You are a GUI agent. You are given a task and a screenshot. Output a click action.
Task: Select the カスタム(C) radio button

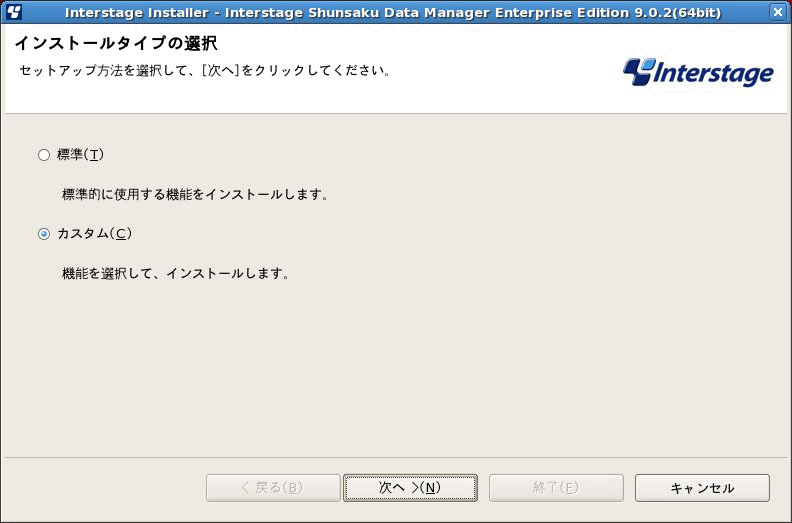pyautogui.click(x=44, y=234)
